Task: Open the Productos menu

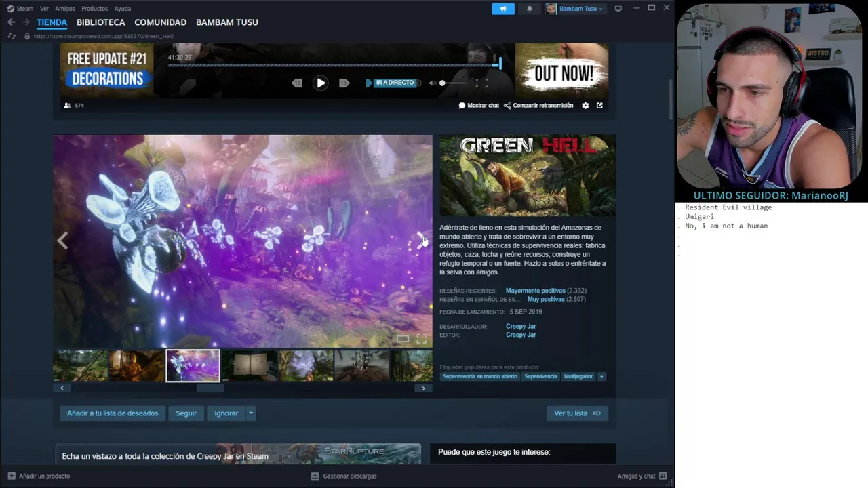Action: click(x=94, y=9)
